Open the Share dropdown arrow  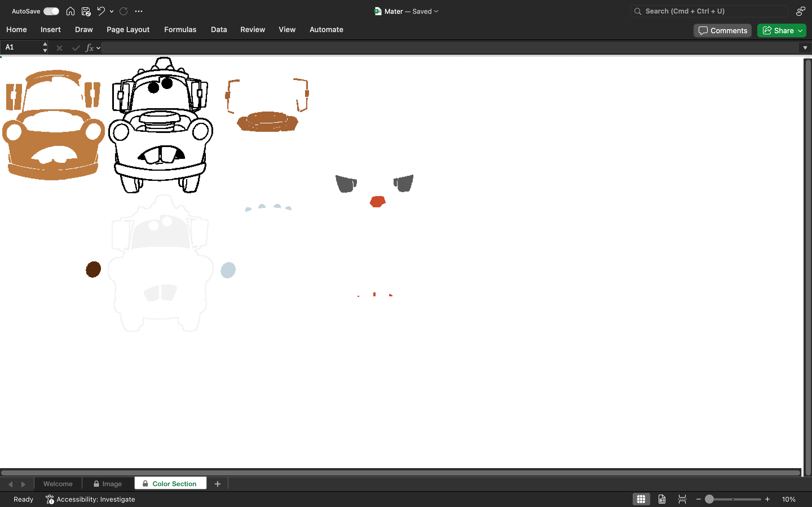coord(800,30)
